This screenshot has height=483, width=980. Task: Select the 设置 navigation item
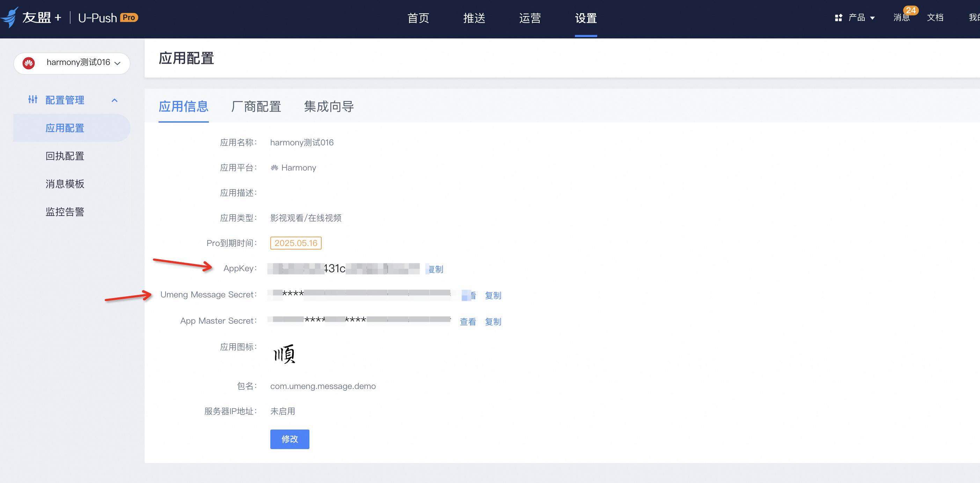coord(586,18)
